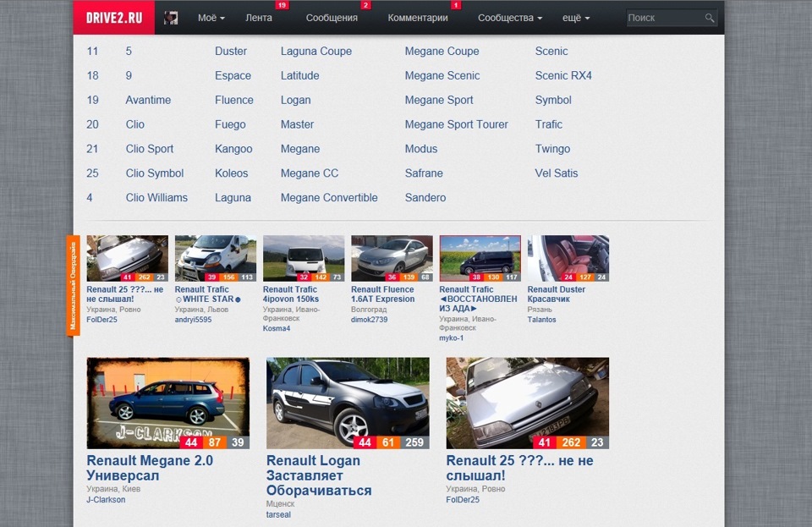812x527 pixels.
Task: Open the user avatar profile icon
Action: click(171, 18)
